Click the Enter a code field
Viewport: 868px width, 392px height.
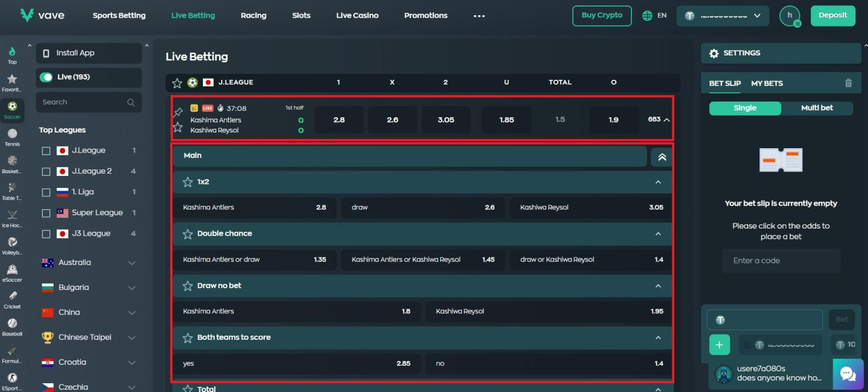781,261
